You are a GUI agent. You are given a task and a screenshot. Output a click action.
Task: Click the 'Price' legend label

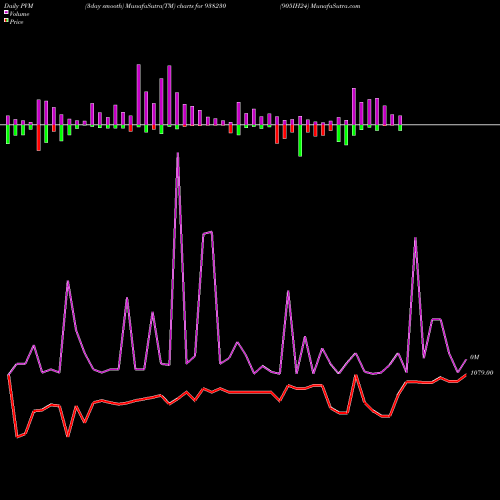tap(16, 22)
